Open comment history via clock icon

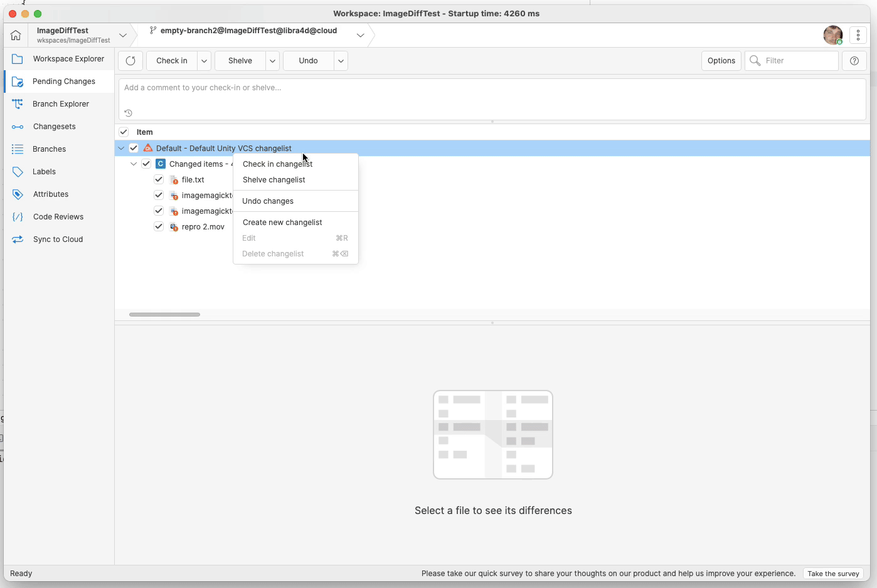coord(129,113)
